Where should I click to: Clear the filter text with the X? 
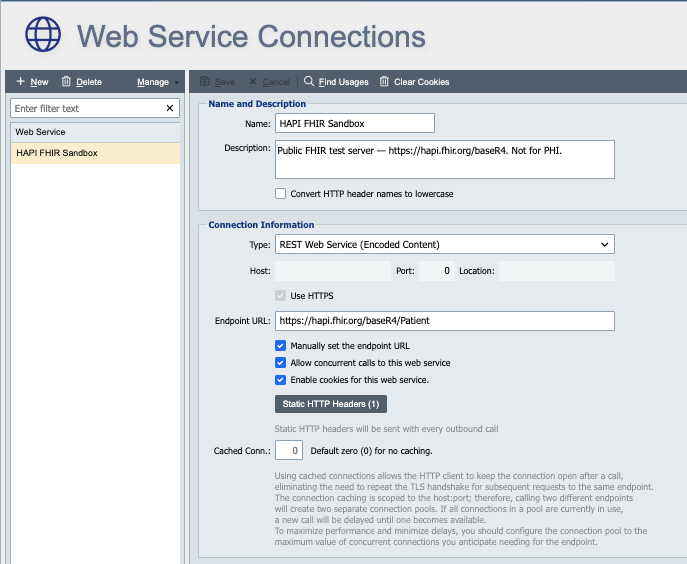point(170,108)
